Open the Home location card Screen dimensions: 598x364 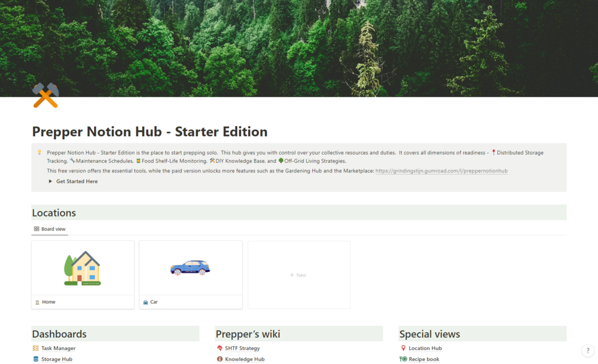point(48,302)
